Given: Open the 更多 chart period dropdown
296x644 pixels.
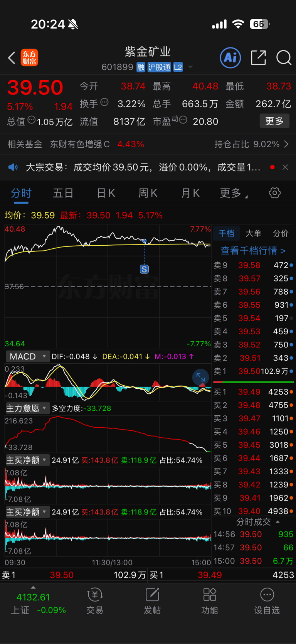Looking at the screenshot, I should click(x=233, y=193).
